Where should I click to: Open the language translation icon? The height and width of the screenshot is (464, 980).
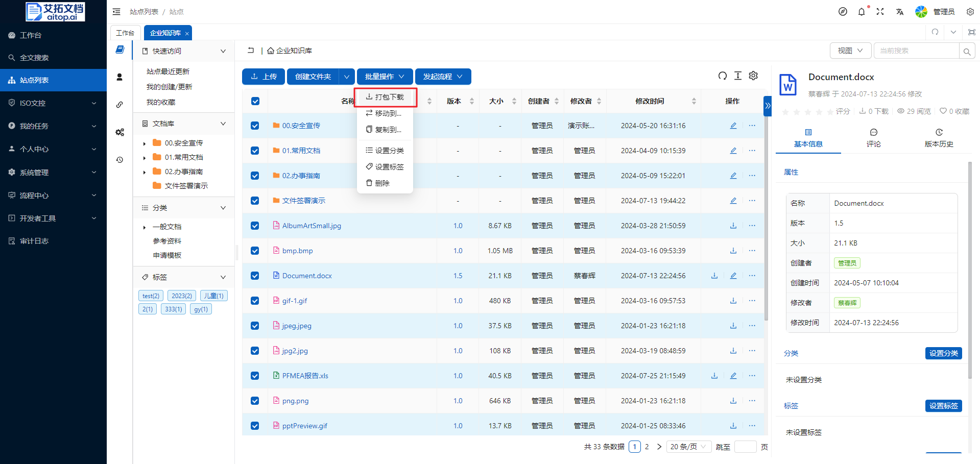(900, 12)
